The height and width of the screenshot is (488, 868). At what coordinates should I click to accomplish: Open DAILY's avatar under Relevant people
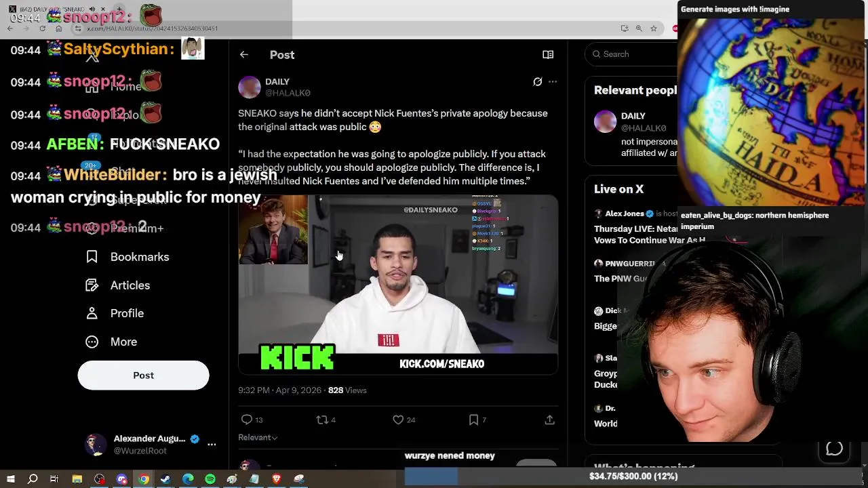tap(605, 121)
